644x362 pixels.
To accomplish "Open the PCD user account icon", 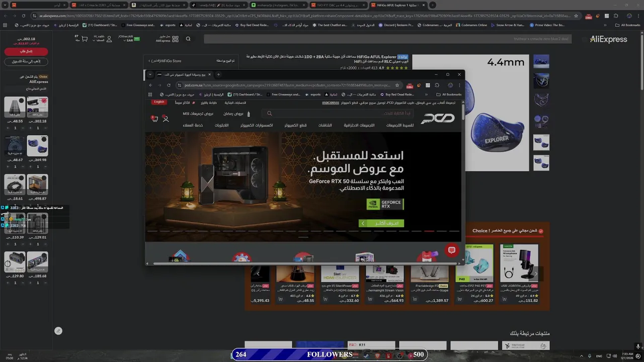I will click(166, 119).
